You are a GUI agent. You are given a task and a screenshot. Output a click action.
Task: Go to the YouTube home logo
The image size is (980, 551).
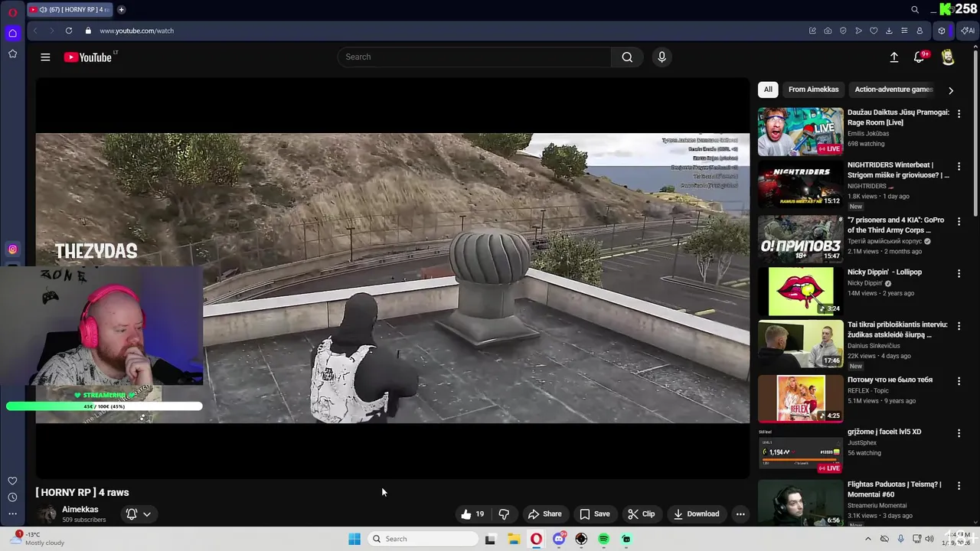(x=88, y=57)
